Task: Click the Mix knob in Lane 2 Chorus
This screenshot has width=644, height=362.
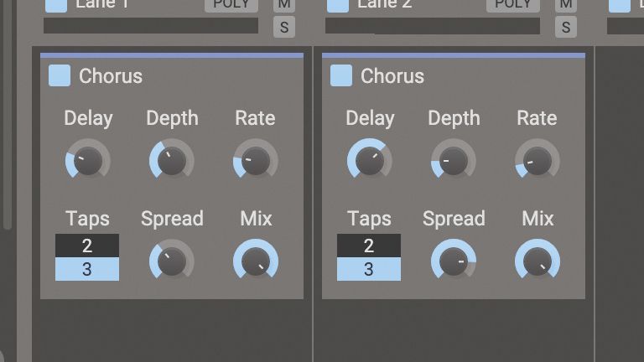Action: [x=537, y=261]
